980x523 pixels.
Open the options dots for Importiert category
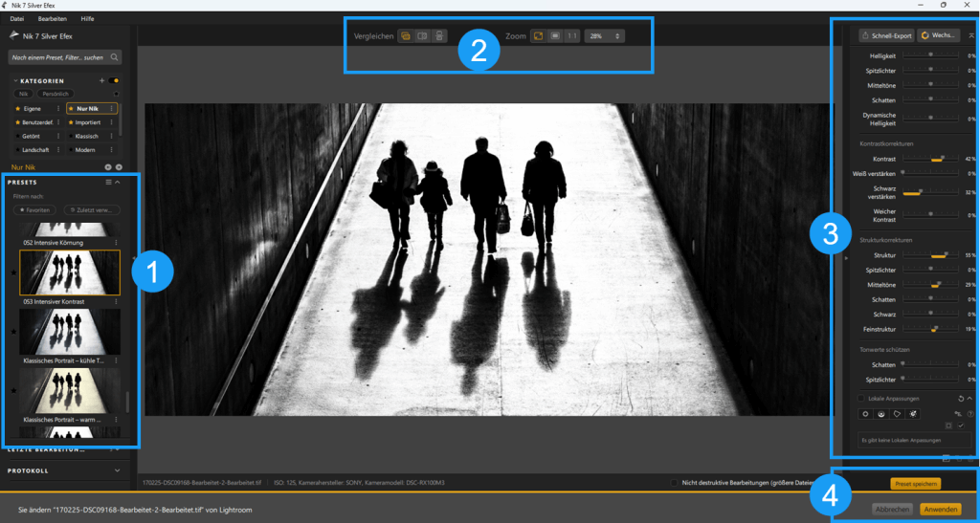[111, 122]
